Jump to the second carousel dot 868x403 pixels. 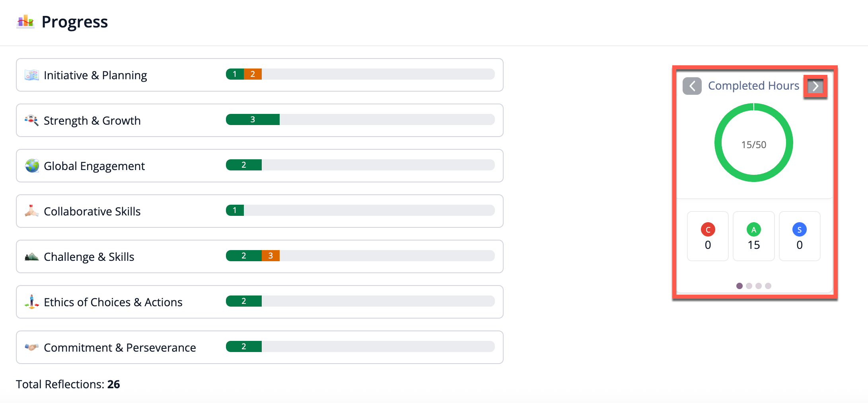pyautogui.click(x=749, y=286)
